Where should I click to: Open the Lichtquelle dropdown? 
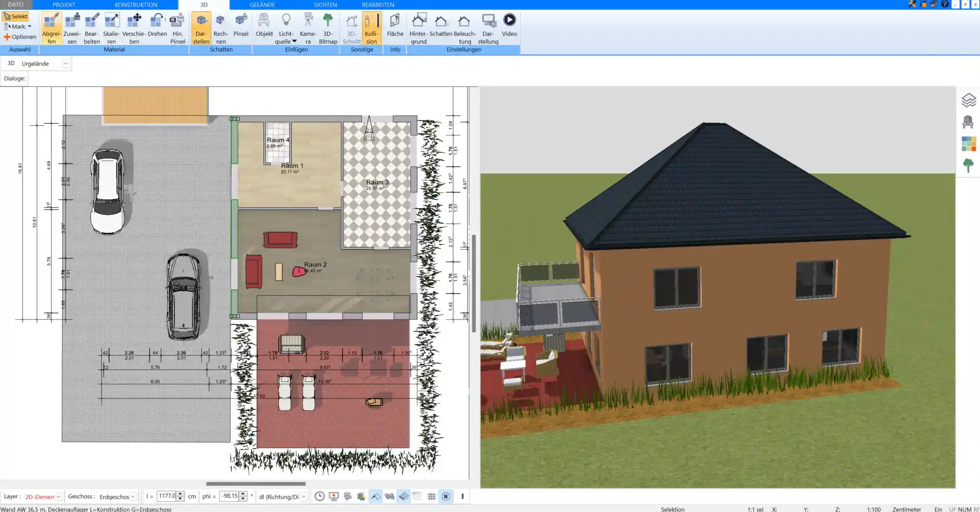tap(286, 29)
